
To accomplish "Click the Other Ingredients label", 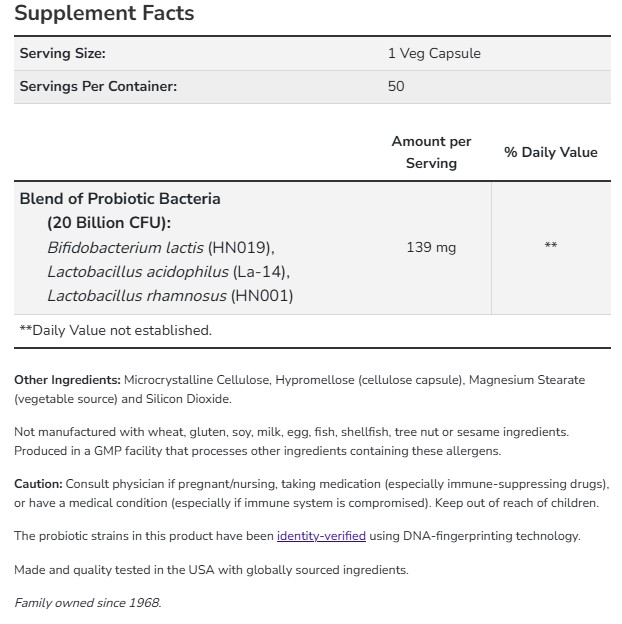I will [67, 380].
